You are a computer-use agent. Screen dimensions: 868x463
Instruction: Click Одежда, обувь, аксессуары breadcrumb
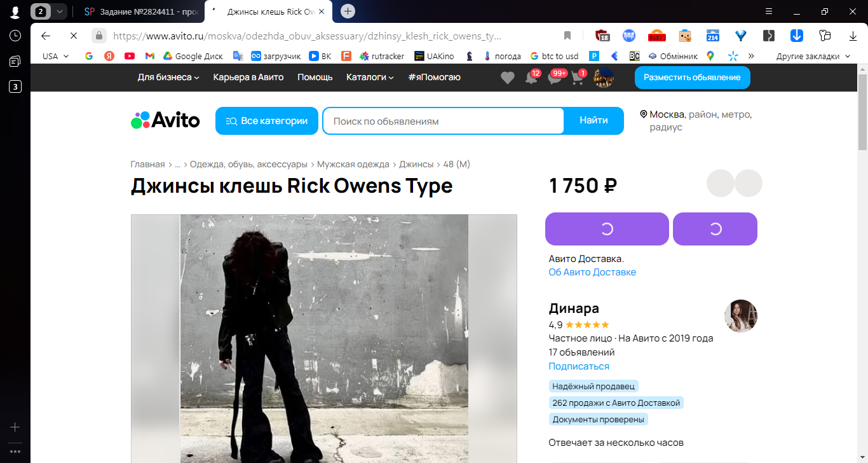pyautogui.click(x=248, y=164)
